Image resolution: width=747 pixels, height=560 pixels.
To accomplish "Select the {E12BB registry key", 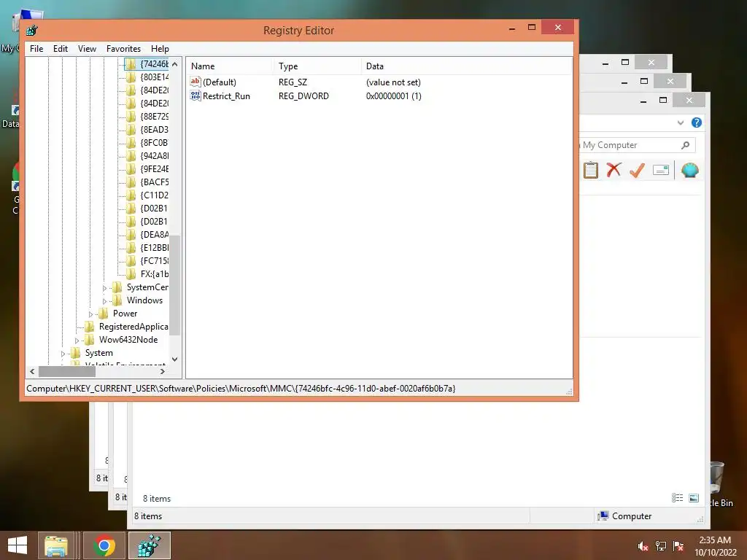I will click(x=155, y=248).
